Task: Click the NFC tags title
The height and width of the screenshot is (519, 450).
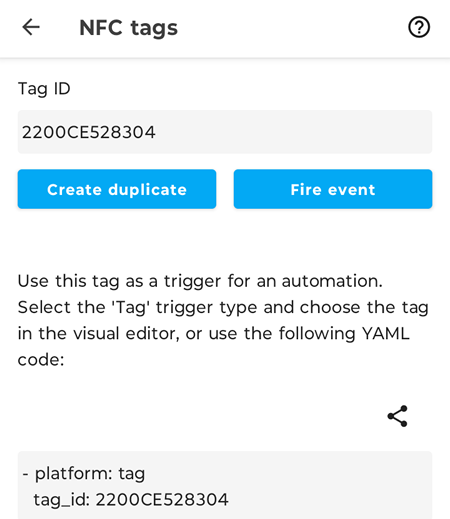Action: click(129, 28)
